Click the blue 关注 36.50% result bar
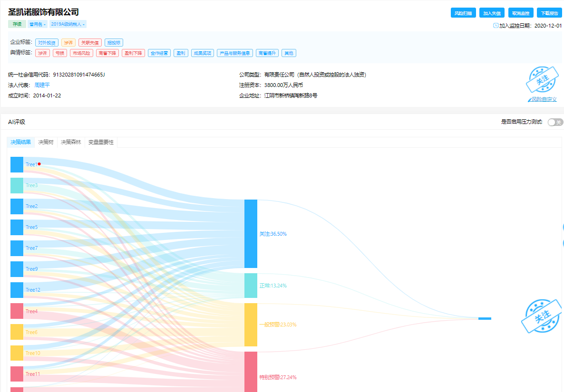Screen dimensions: 564x392 point(251,234)
